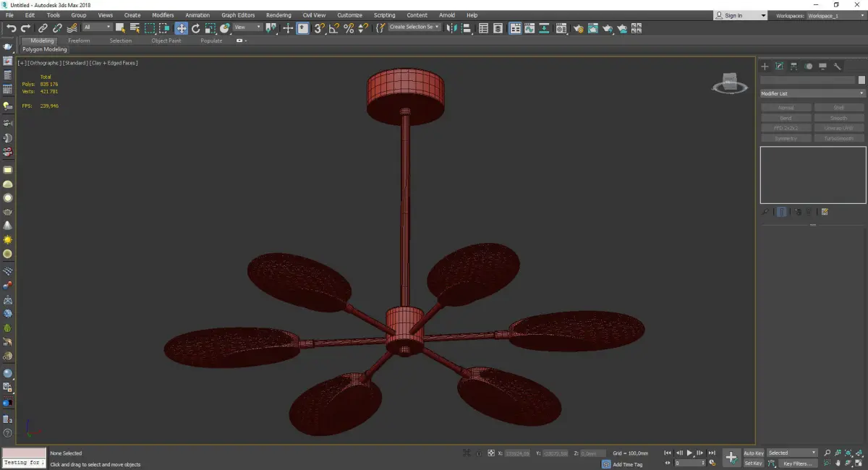This screenshot has width=868, height=470.
Task: Switch to the Freeform ribbon tab
Action: coord(79,40)
